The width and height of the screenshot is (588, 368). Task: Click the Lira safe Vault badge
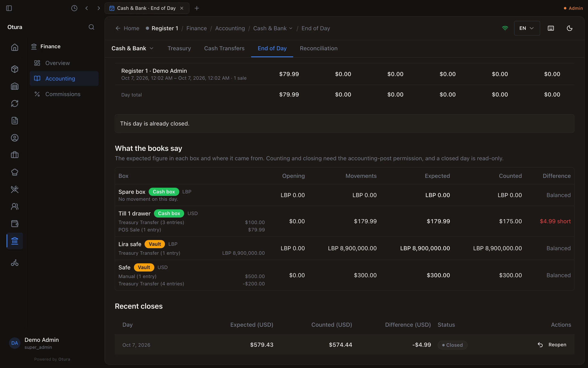155,244
